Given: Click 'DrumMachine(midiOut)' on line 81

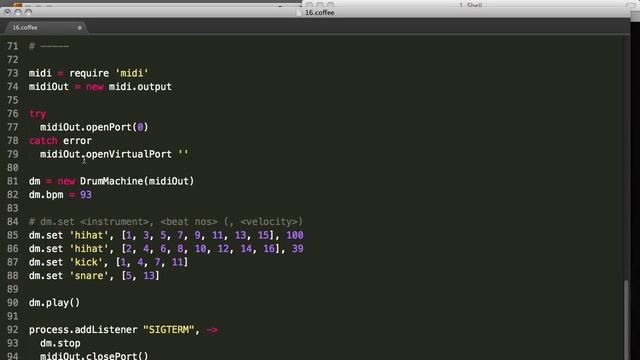Looking at the screenshot, I should tap(137, 181).
